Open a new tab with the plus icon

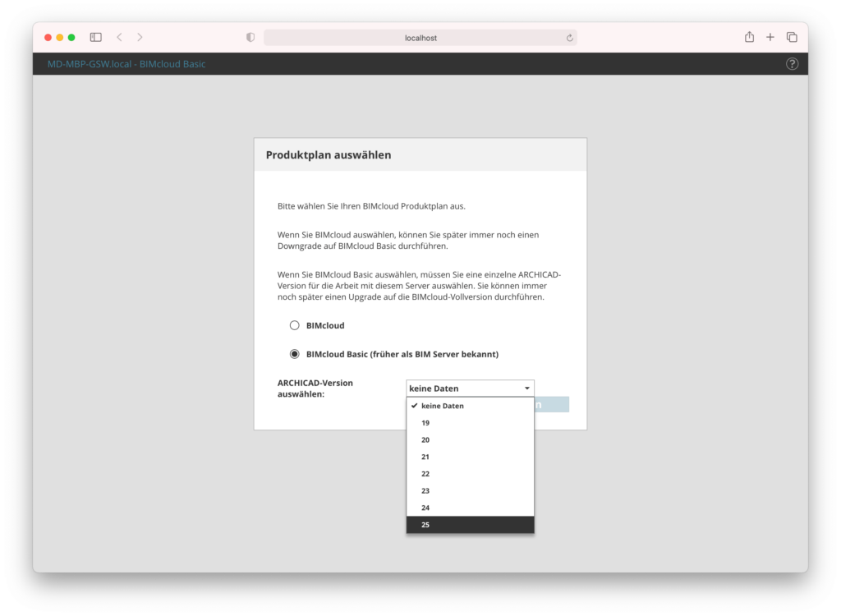point(769,37)
